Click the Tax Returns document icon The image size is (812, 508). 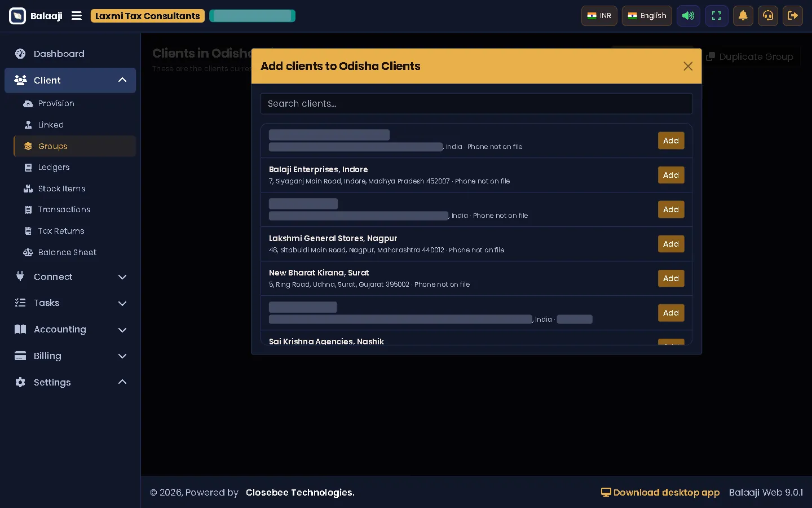[x=28, y=231]
